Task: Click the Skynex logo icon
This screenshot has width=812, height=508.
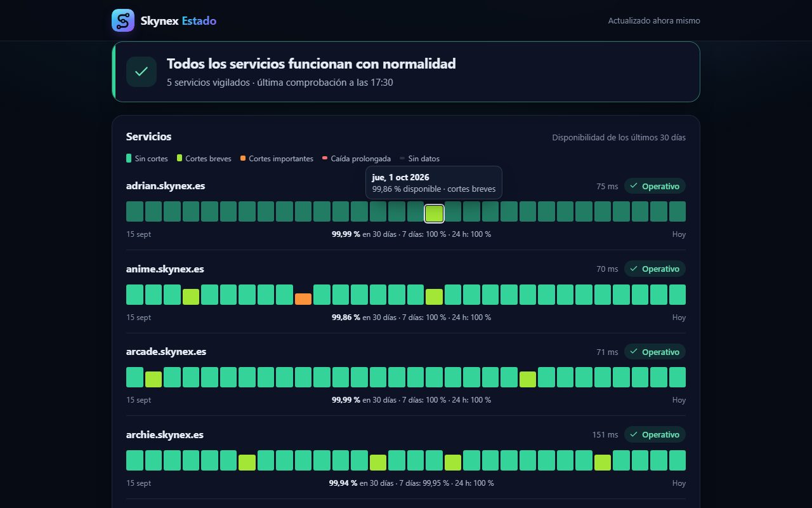Action: (x=123, y=20)
